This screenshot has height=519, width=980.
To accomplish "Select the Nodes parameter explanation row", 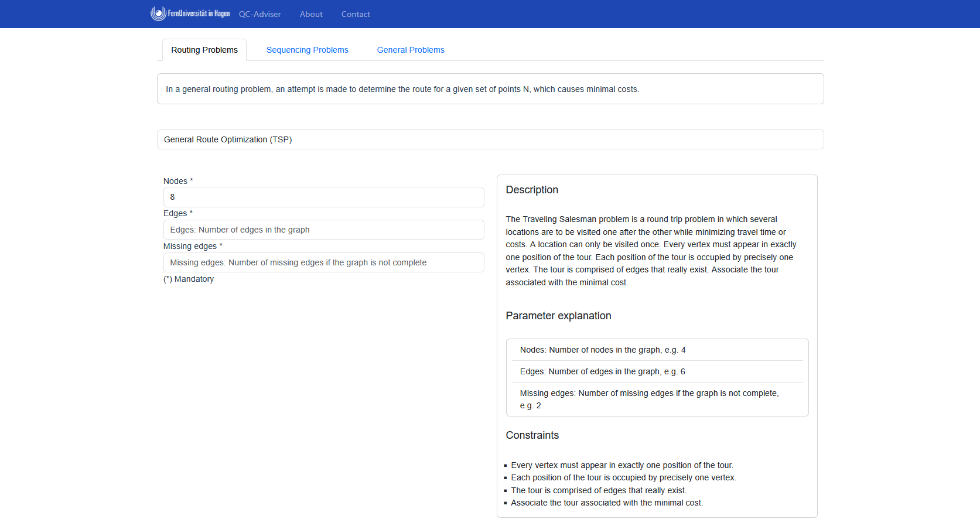I will (x=657, y=350).
